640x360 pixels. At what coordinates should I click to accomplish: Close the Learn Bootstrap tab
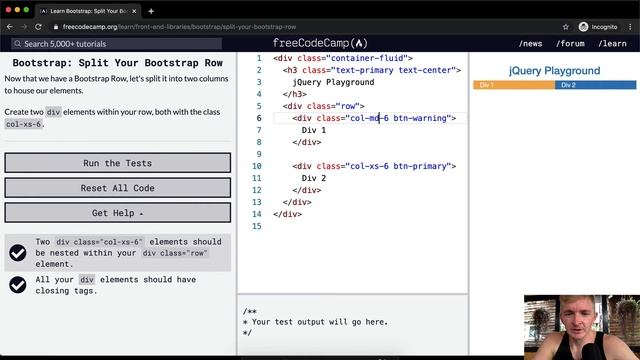pos(134,11)
